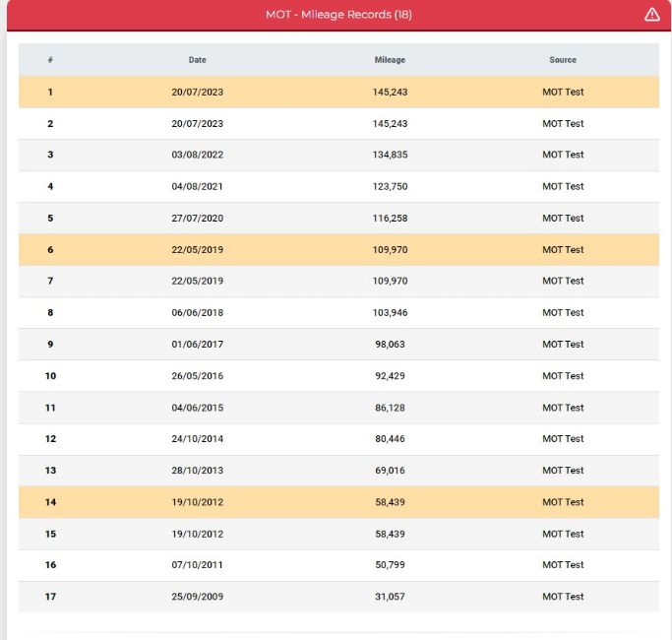Select MOT Test source in row 17

563,597
